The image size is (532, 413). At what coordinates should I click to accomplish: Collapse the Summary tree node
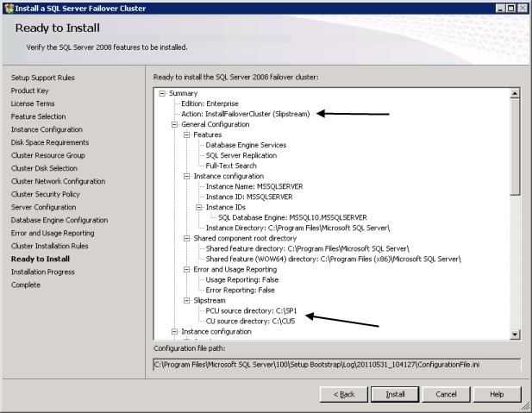pyautogui.click(x=162, y=93)
